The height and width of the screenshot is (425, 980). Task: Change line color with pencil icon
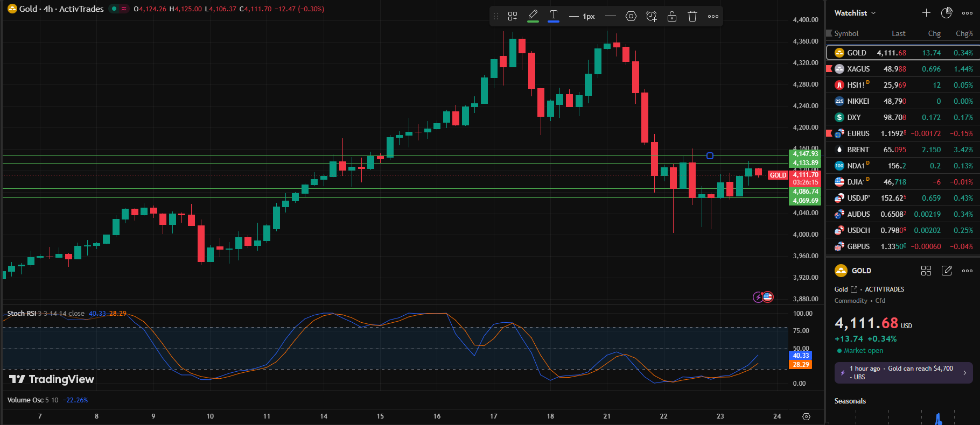coord(533,16)
